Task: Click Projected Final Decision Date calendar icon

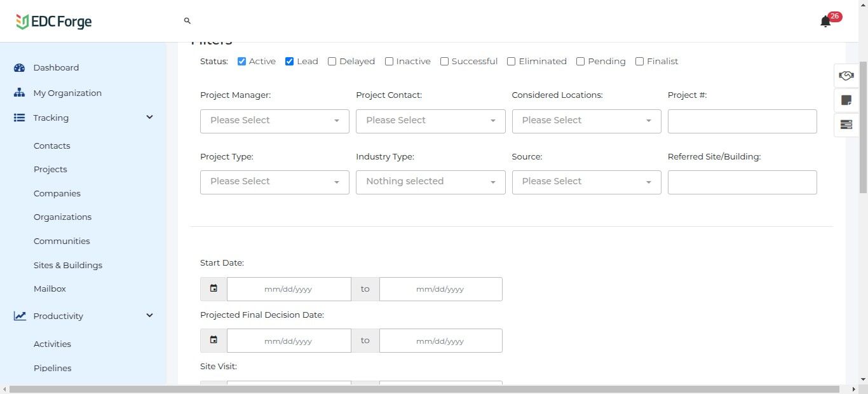Action: tap(214, 341)
